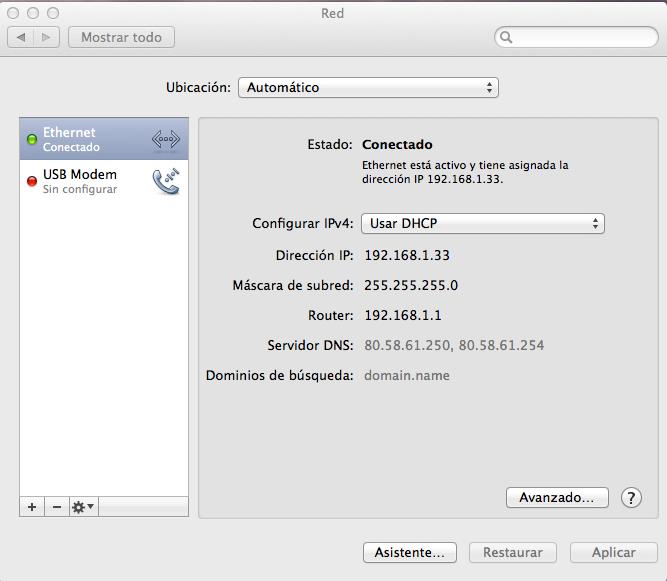Click the USB Modem phone icon
Screen dimensions: 667x581
pyautogui.click(x=165, y=181)
